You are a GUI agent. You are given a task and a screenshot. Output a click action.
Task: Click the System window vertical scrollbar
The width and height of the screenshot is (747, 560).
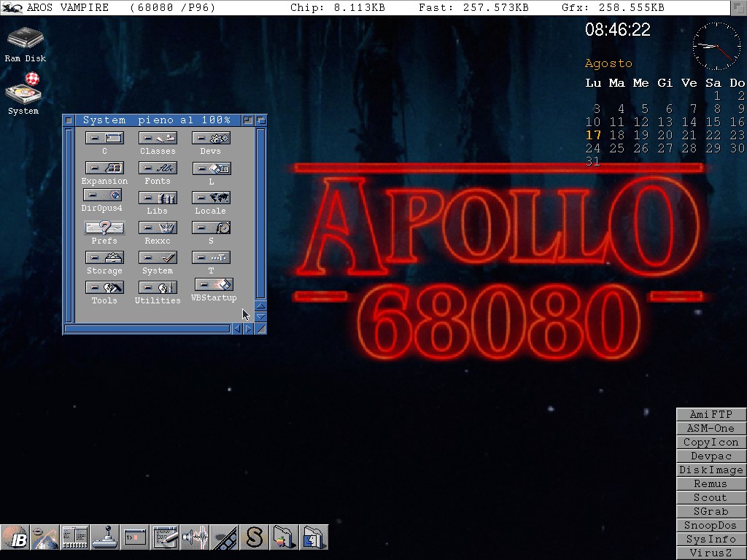pos(260,211)
